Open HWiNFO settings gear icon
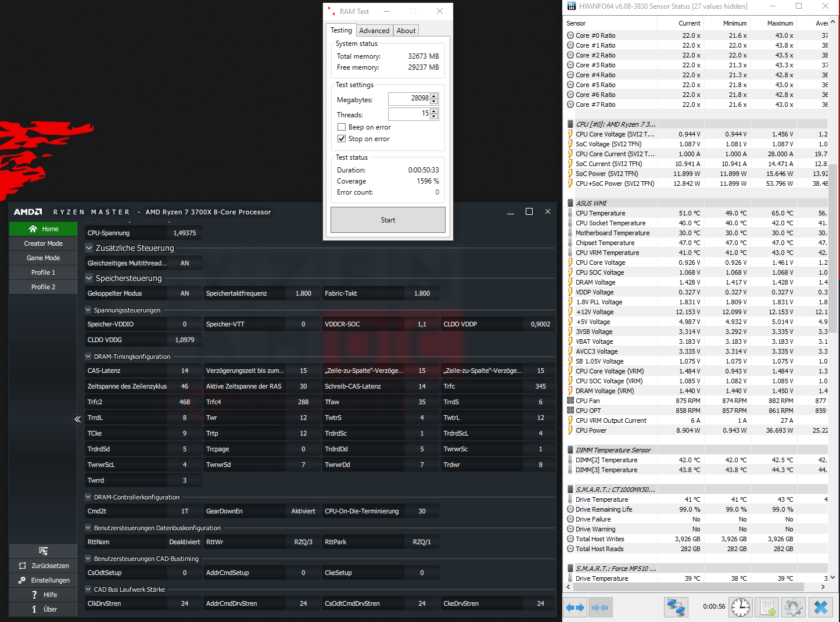840x622 pixels. point(794,607)
